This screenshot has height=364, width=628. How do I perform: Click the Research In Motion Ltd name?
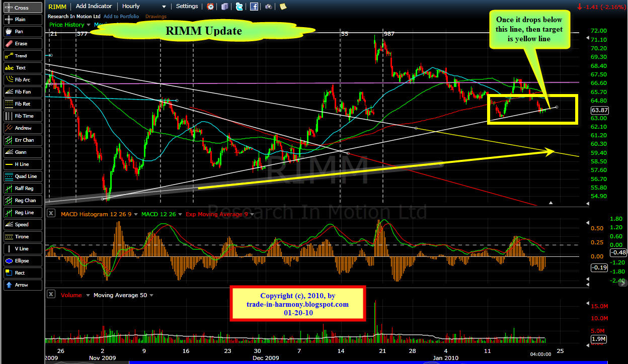point(74,17)
